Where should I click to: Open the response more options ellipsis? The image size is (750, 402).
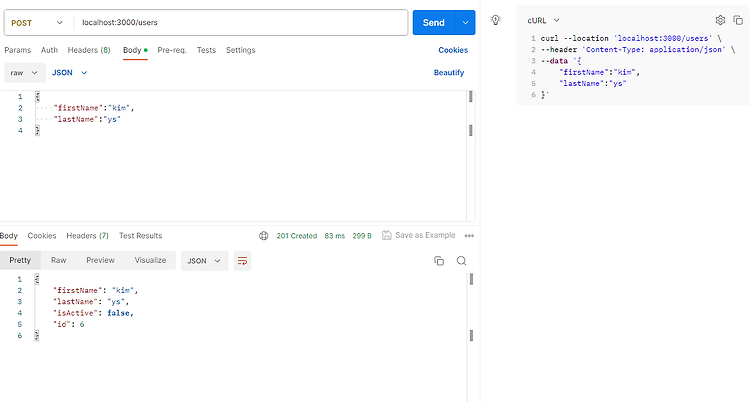469,235
